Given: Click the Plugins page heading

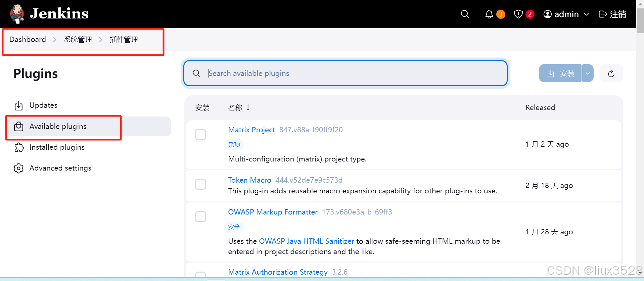Looking at the screenshot, I should (x=36, y=74).
